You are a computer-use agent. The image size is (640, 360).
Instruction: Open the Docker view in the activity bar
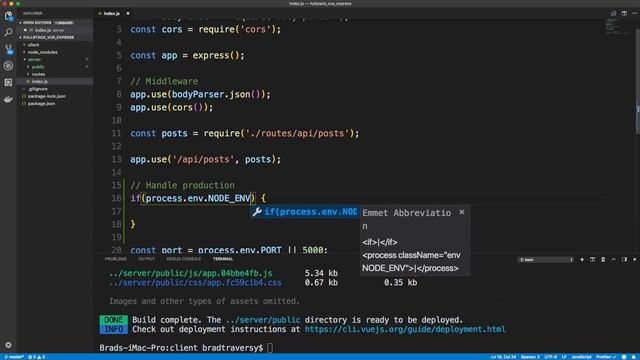(8, 99)
